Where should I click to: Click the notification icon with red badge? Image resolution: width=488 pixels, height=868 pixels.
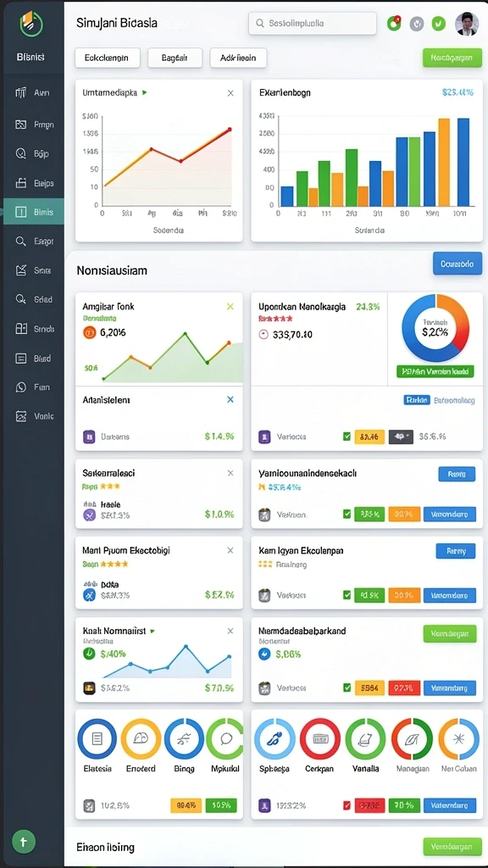[x=394, y=23]
